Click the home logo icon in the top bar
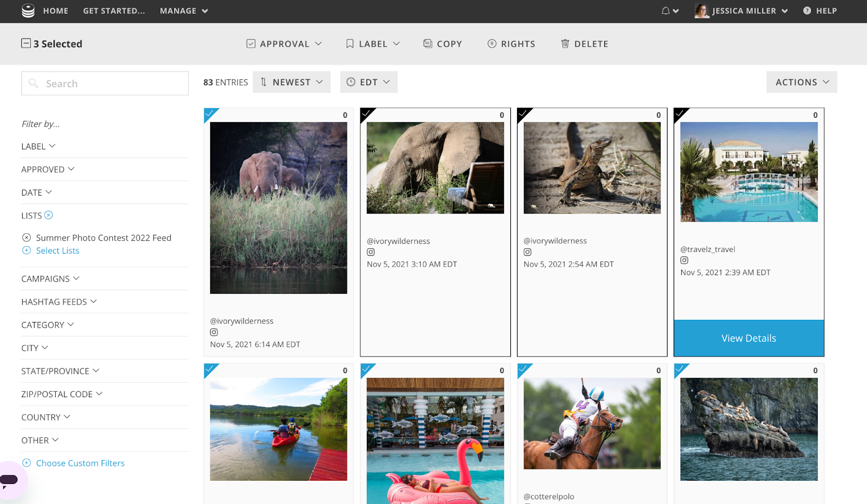 28,11
